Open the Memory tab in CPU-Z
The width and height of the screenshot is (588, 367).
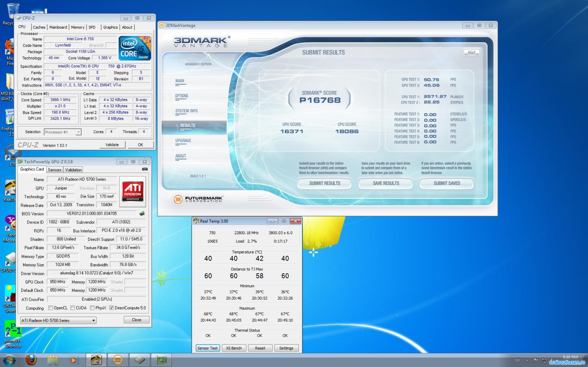(77, 27)
